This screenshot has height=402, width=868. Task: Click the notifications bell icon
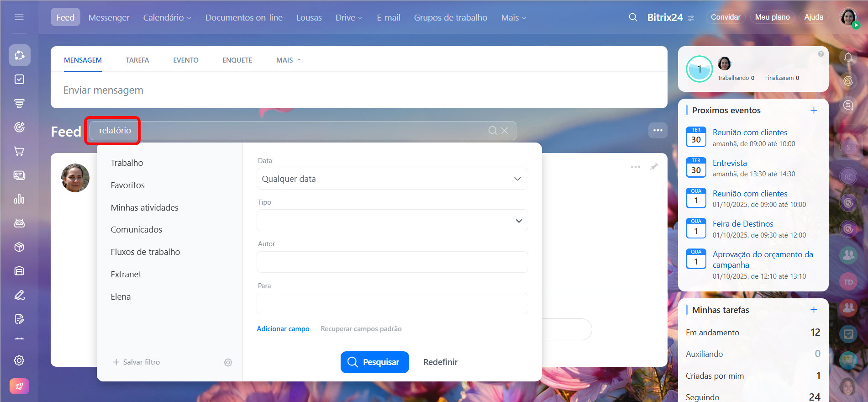coord(848,58)
